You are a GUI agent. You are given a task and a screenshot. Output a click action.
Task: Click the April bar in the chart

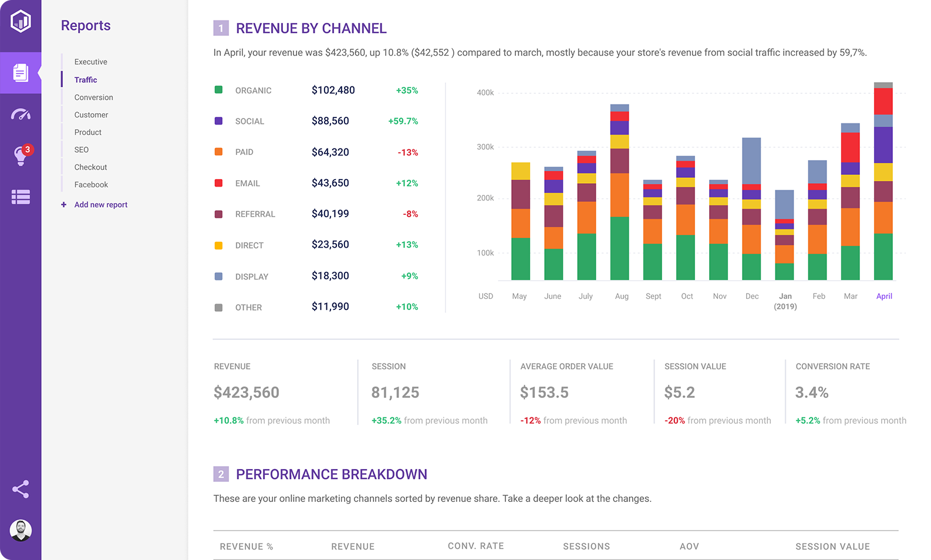tap(883, 182)
